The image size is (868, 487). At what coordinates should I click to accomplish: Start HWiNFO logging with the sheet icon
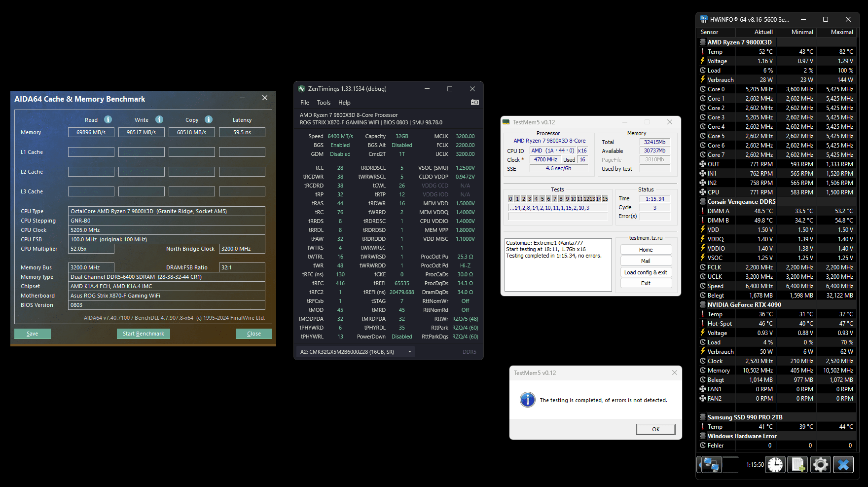[x=798, y=464]
